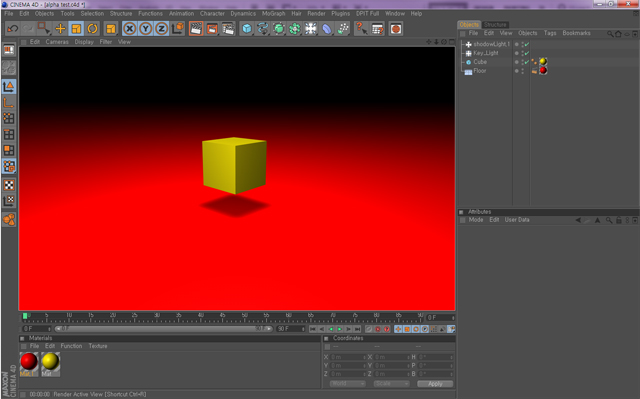Select the Floor object
This screenshot has width=640, height=399.
pyautogui.click(x=480, y=71)
